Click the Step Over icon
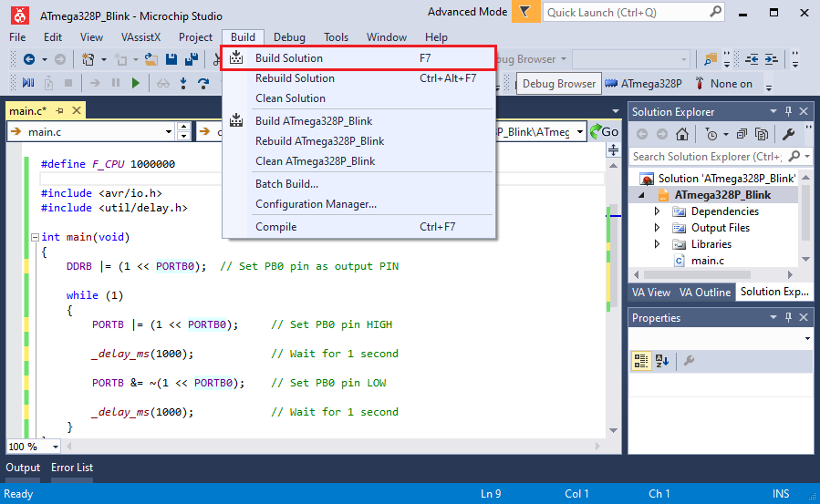The height and width of the screenshot is (504, 820). 203,83
